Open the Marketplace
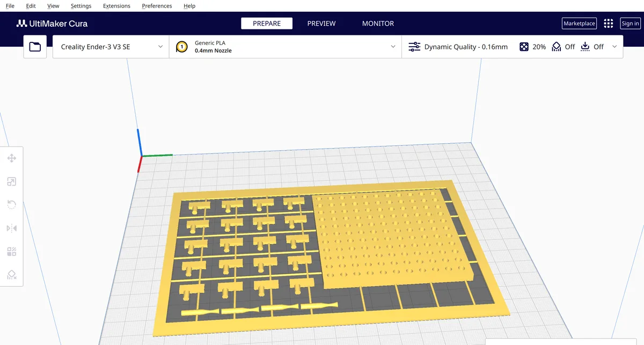Image resolution: width=644 pixels, height=345 pixels. 579,24
